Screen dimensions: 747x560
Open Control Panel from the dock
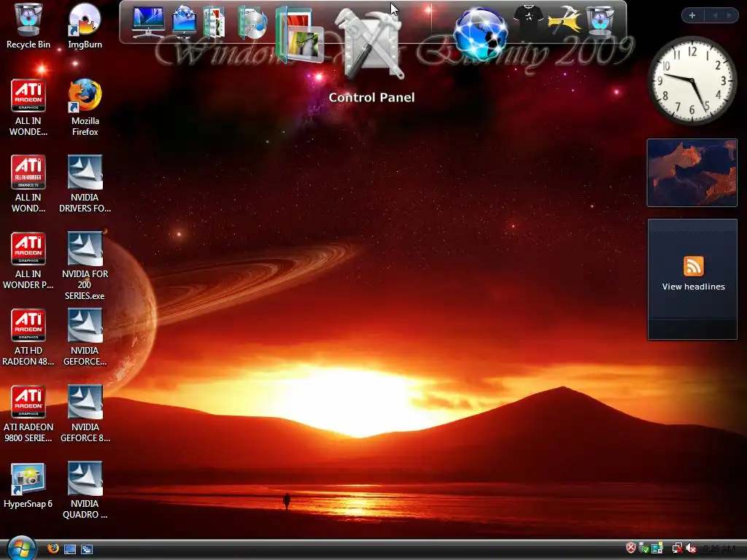(x=370, y=45)
